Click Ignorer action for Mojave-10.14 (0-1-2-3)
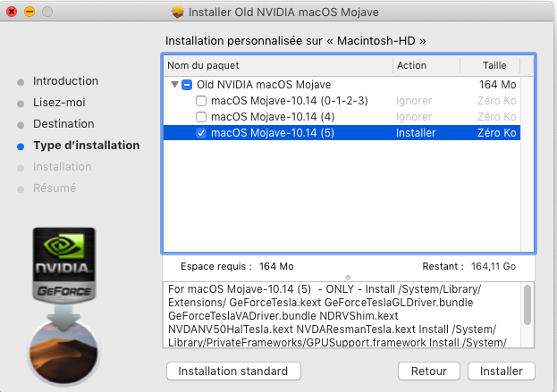 tap(414, 101)
